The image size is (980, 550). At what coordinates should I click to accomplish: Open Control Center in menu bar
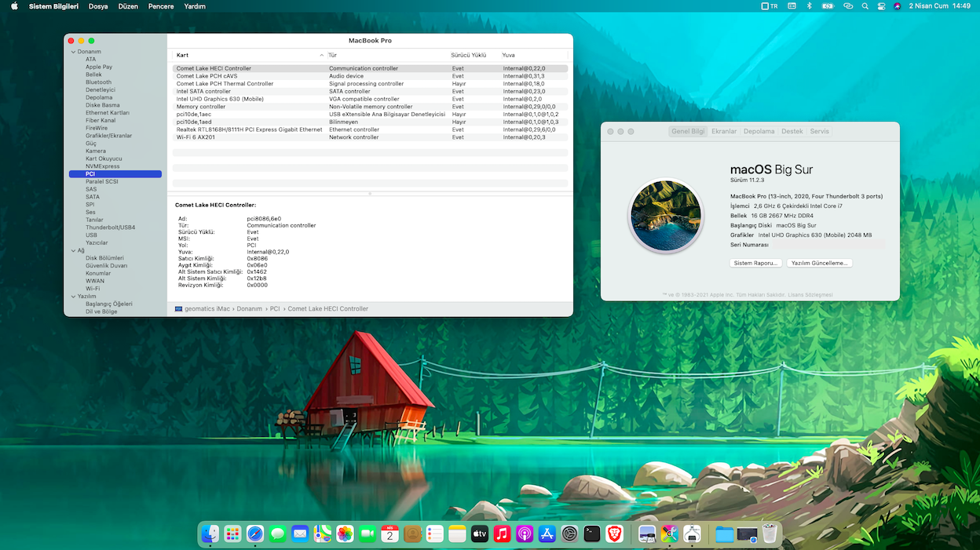[x=881, y=5]
